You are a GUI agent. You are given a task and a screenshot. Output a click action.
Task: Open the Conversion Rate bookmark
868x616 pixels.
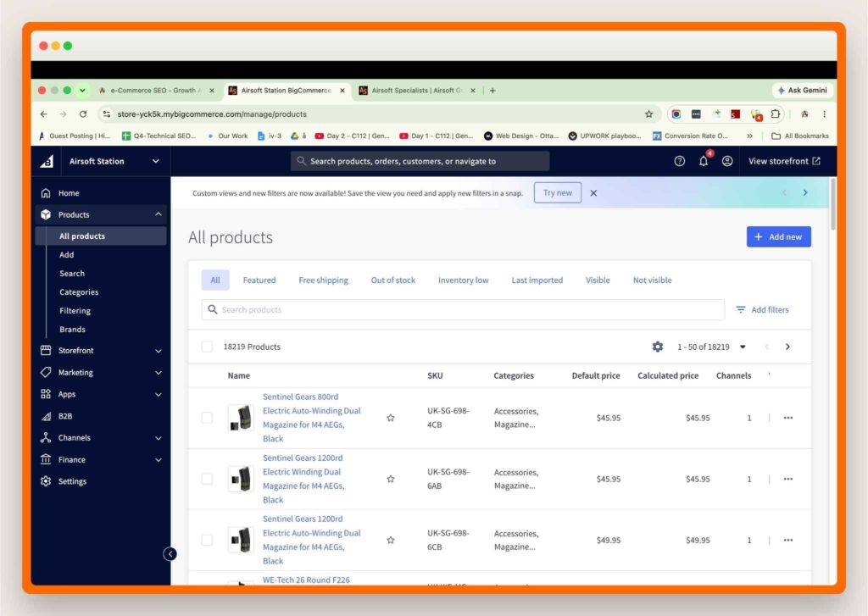tap(690, 136)
